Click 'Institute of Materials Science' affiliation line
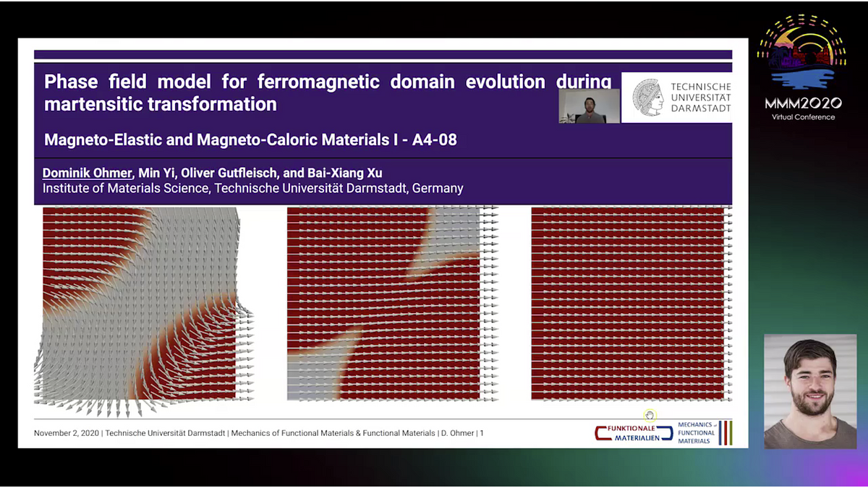The height and width of the screenshot is (488, 868). click(252, 188)
